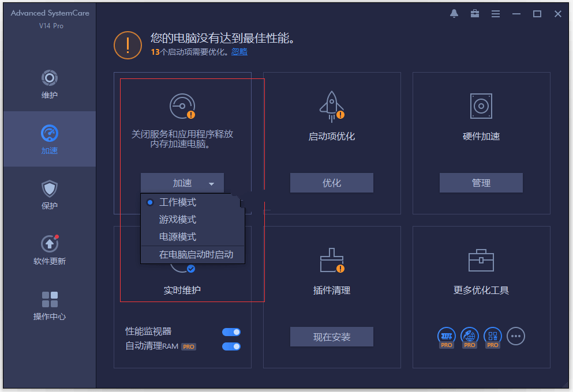Maximize the Advanced SystemCare window
Viewport: 573px width, 392px height.
[537, 14]
